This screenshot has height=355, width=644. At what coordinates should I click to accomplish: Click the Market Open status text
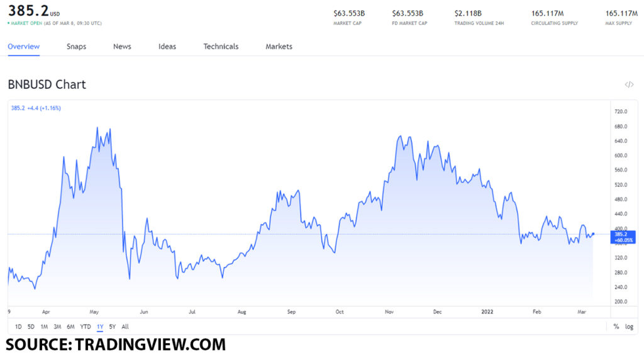[x=26, y=23]
